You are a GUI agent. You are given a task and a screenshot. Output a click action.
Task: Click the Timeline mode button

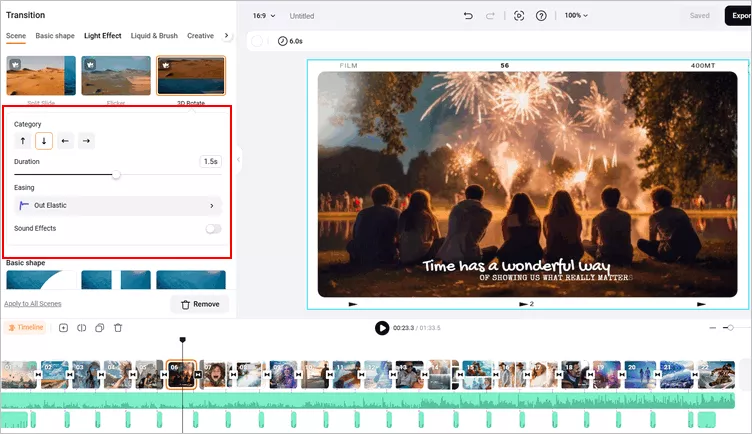coord(25,328)
